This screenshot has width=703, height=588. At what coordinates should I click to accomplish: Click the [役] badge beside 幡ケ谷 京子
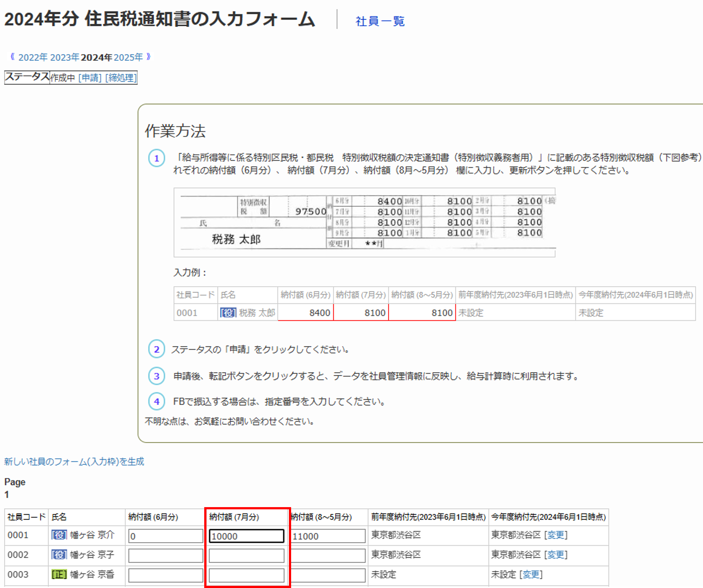(x=59, y=555)
